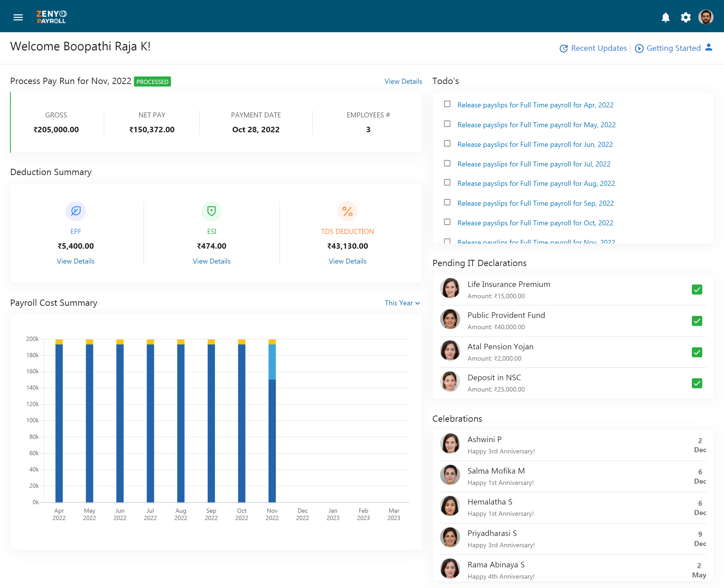Select the EPF amount ₹5,400.00

click(75, 246)
